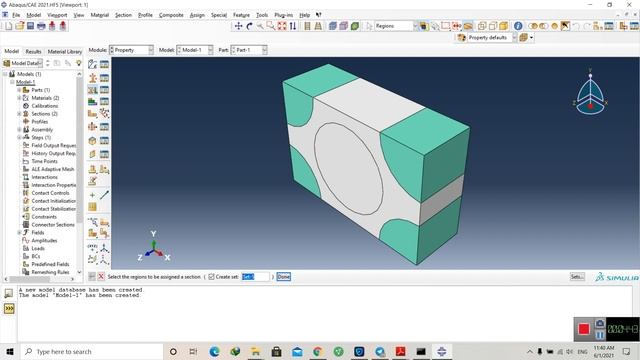Expand the Materials (2) tree node
This screenshot has height=360, width=640.
(19, 98)
